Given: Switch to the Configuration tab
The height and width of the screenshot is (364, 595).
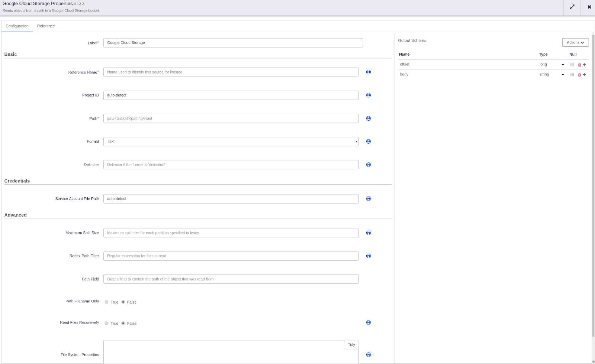Looking at the screenshot, I should coord(17,26).
